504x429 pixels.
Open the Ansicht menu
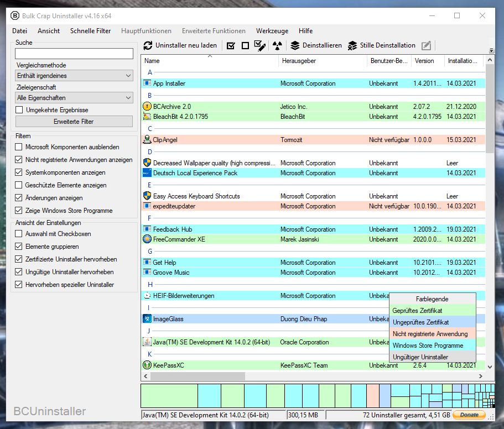(49, 31)
